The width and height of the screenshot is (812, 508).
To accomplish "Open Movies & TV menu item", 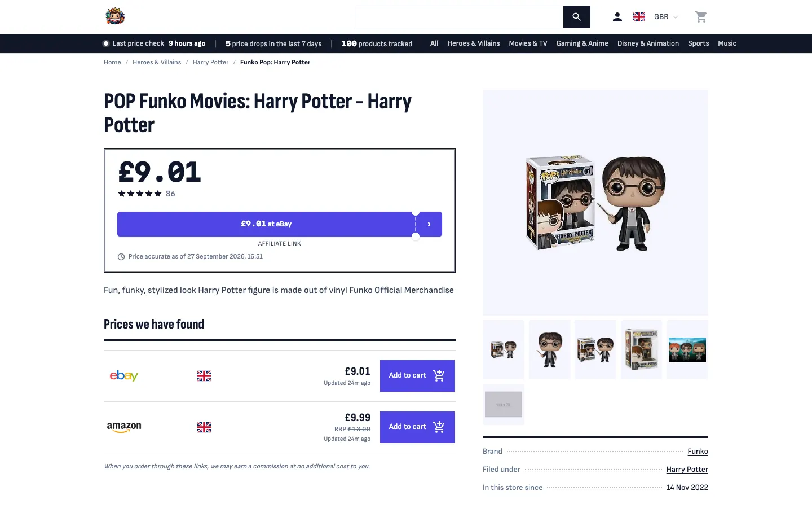I will [528, 43].
